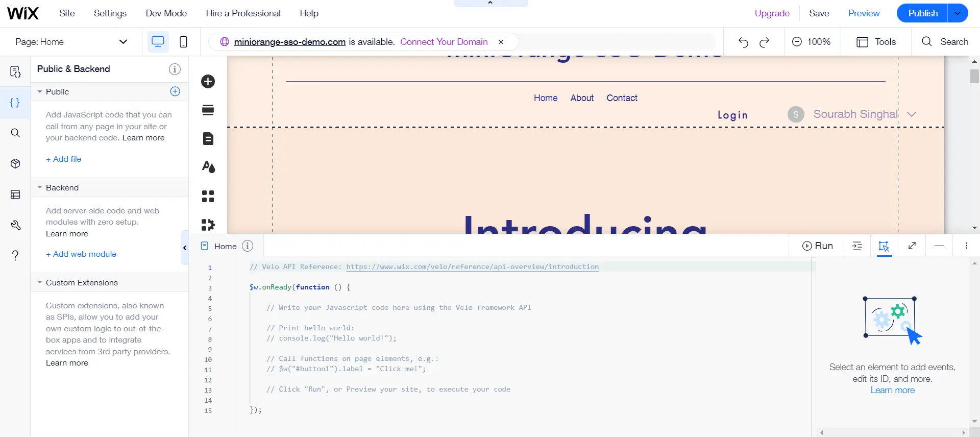Open the Dev Mode menu
This screenshot has height=437, width=980.
pyautogui.click(x=166, y=13)
